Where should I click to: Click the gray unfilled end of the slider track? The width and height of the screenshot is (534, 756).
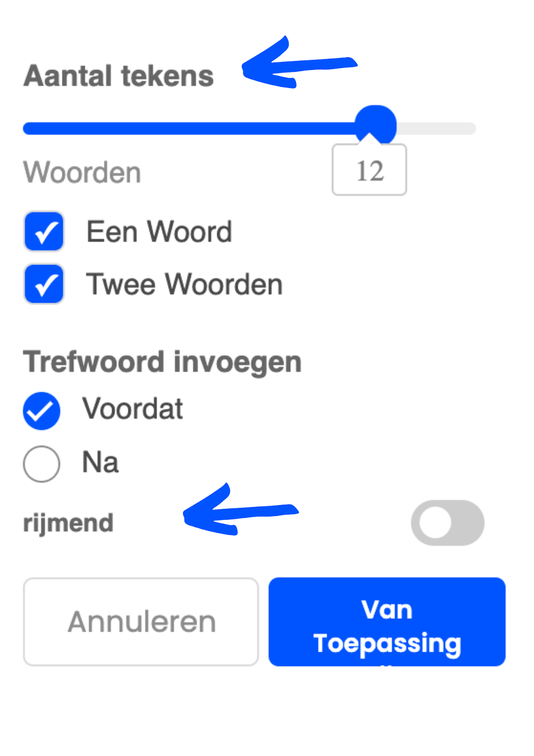pyautogui.click(x=436, y=128)
